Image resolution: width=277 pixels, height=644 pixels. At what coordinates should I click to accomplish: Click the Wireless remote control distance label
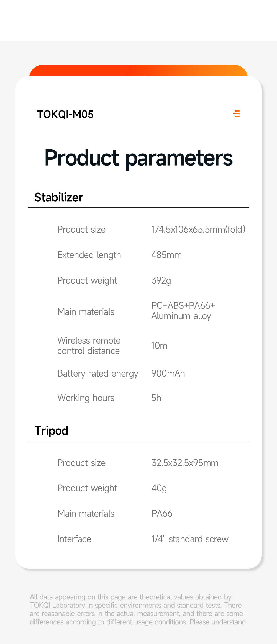tap(89, 346)
